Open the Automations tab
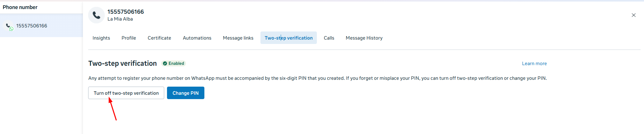 pos(197,38)
